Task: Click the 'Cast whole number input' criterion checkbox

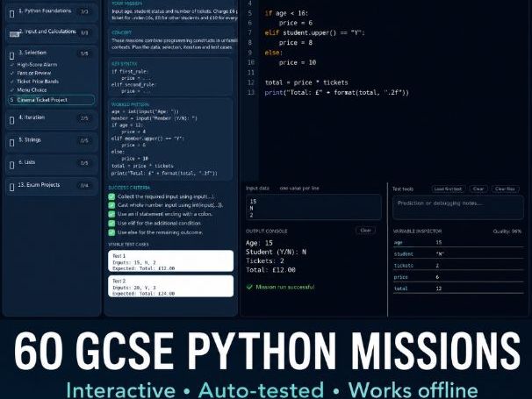Action: pos(111,205)
